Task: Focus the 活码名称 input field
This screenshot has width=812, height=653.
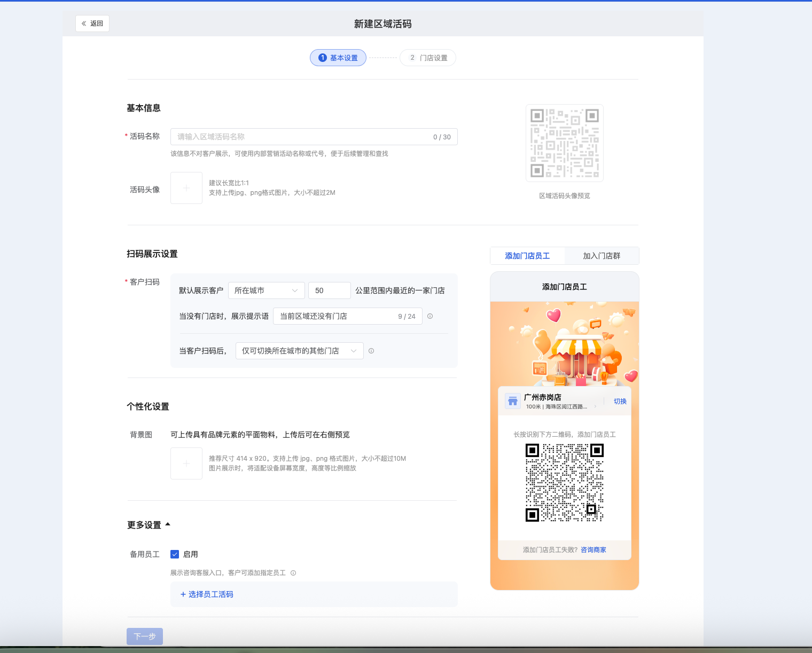Action: (314, 137)
